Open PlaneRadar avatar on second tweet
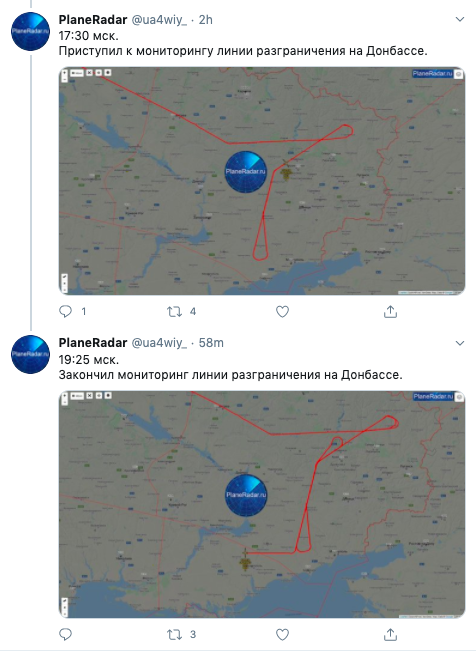 coord(30,354)
